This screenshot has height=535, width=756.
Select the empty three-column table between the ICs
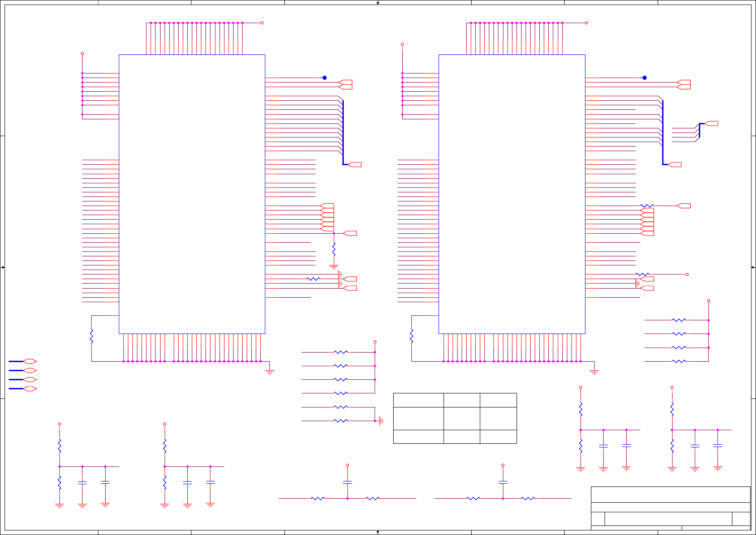[455, 418]
